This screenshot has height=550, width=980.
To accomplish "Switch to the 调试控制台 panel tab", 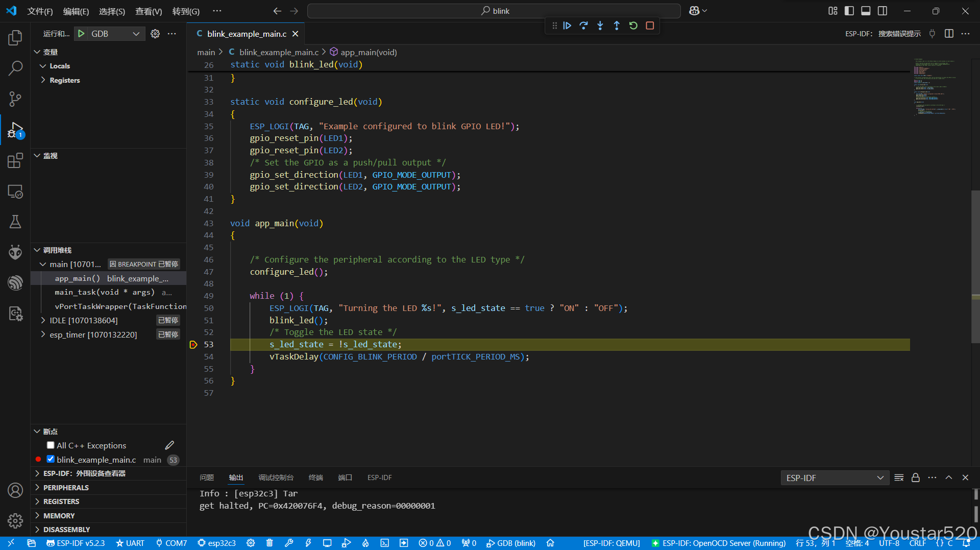I will point(276,477).
